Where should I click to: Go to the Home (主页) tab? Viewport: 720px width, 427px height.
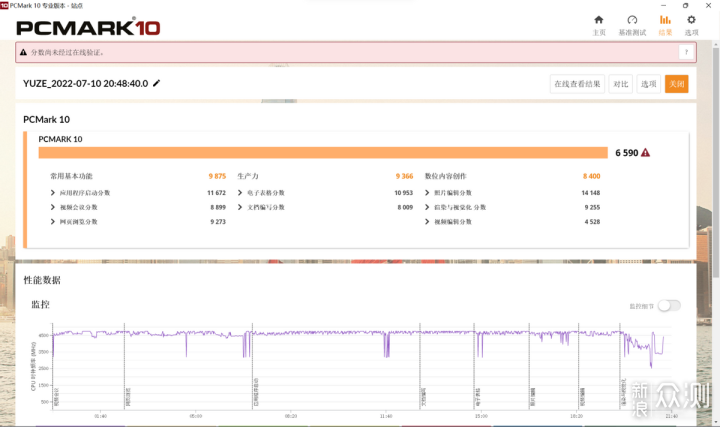[x=599, y=26]
